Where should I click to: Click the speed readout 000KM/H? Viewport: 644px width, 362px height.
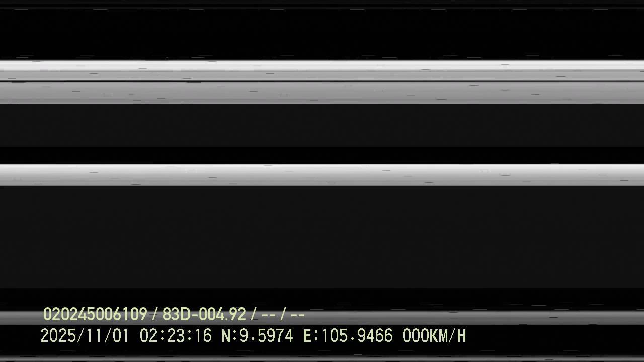pos(434,336)
